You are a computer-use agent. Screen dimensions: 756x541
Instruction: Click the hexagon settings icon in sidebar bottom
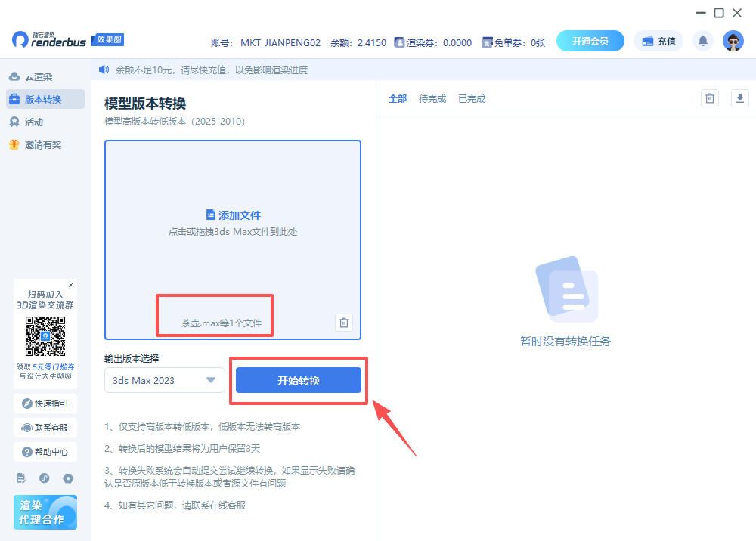click(x=68, y=478)
